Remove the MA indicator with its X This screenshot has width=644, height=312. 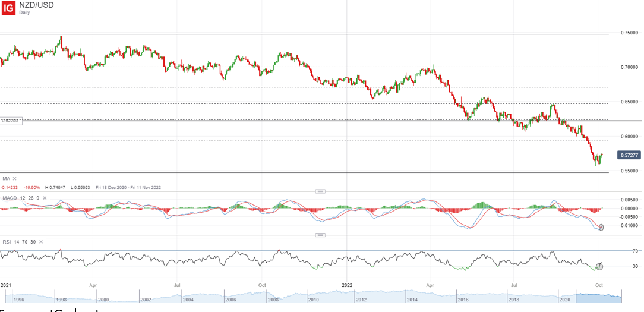(x=15, y=178)
